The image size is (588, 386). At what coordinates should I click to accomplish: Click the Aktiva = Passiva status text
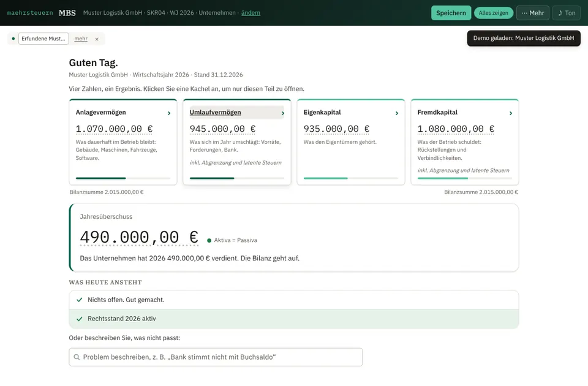pyautogui.click(x=235, y=240)
